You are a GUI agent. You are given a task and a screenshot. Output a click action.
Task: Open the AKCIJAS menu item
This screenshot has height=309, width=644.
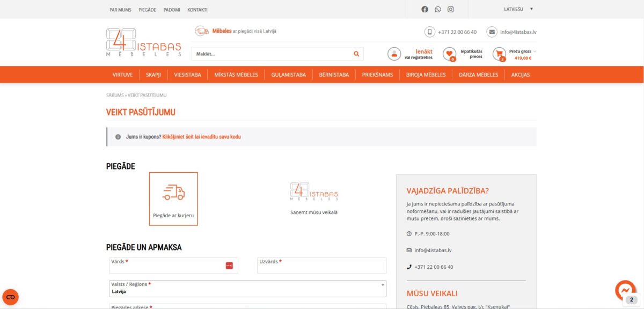(x=520, y=75)
